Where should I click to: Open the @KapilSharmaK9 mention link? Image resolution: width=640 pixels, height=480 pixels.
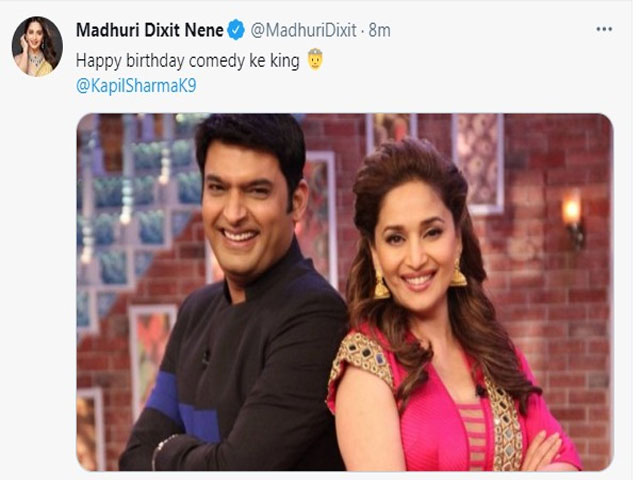click(136, 86)
